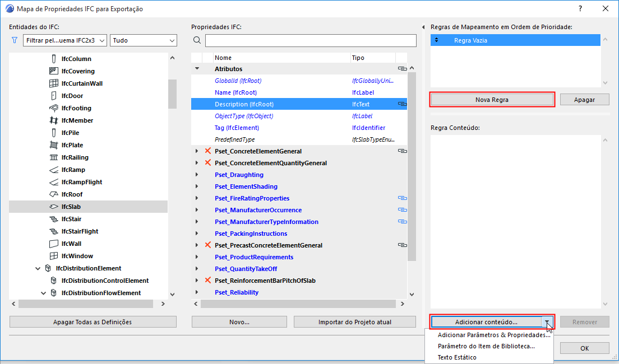Viewport: 619px width, 364px height.
Task: Open Adicionar conteúdo dropdown arrow
Action: point(547,322)
